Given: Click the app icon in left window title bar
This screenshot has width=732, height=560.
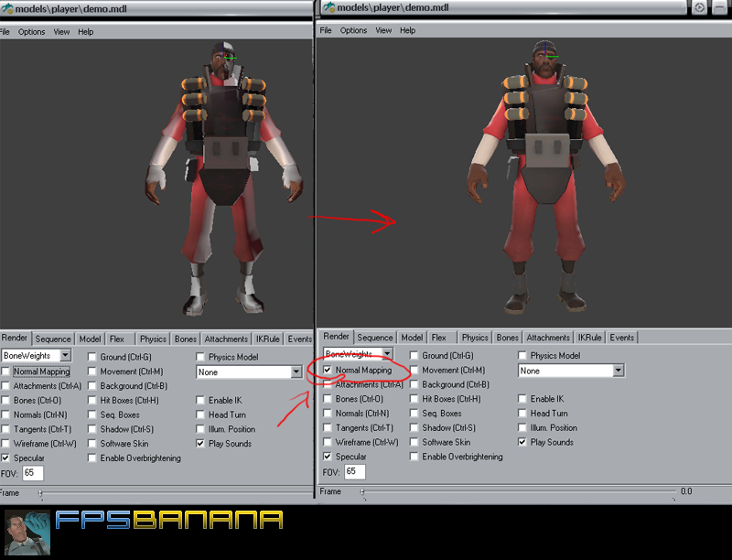Looking at the screenshot, I should [x=7, y=8].
